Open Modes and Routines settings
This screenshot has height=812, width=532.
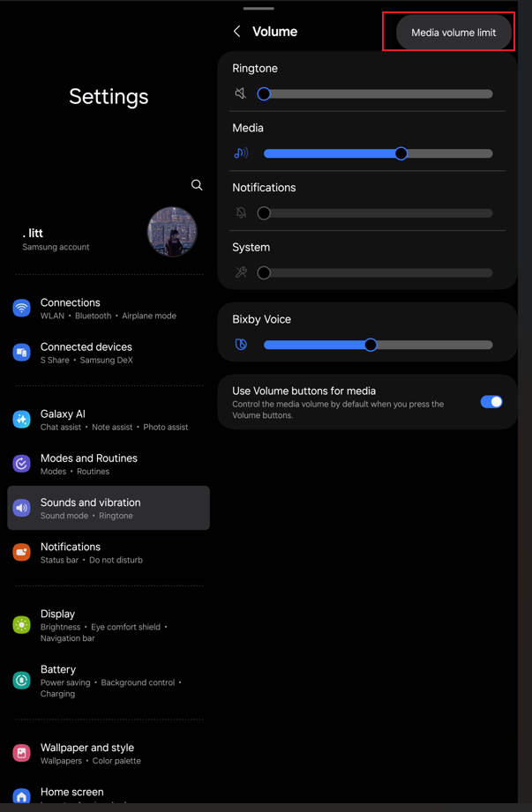click(109, 464)
